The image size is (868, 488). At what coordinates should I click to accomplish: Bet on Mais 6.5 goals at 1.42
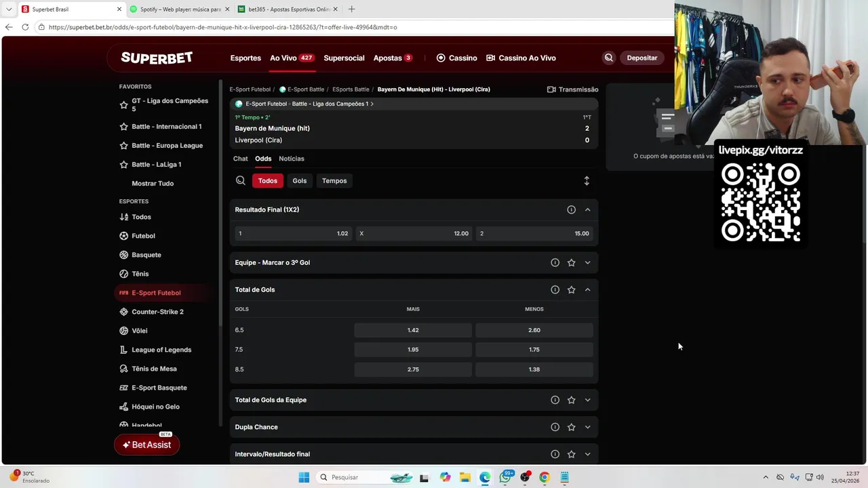[413, 330]
